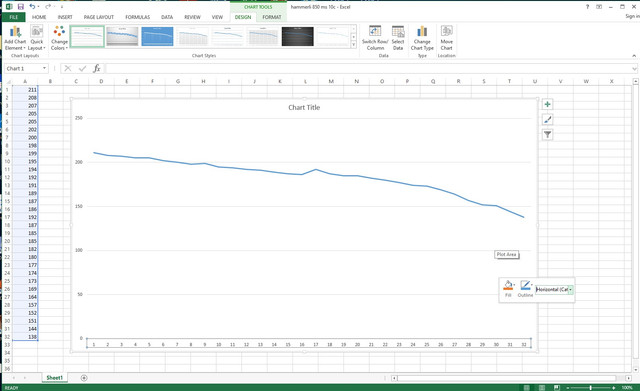Open Chart Styles paintbrush button
This screenshot has width=640, height=391.
[x=547, y=120]
